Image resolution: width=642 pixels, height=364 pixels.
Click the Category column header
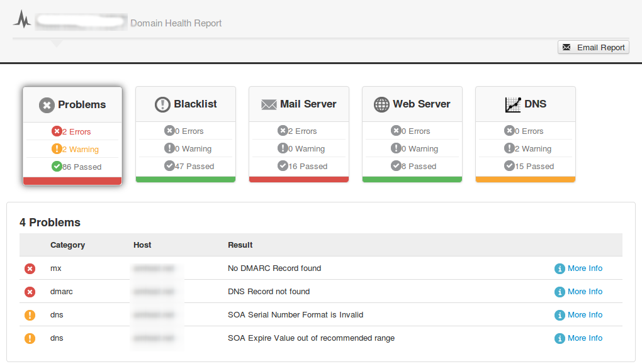pyautogui.click(x=67, y=245)
